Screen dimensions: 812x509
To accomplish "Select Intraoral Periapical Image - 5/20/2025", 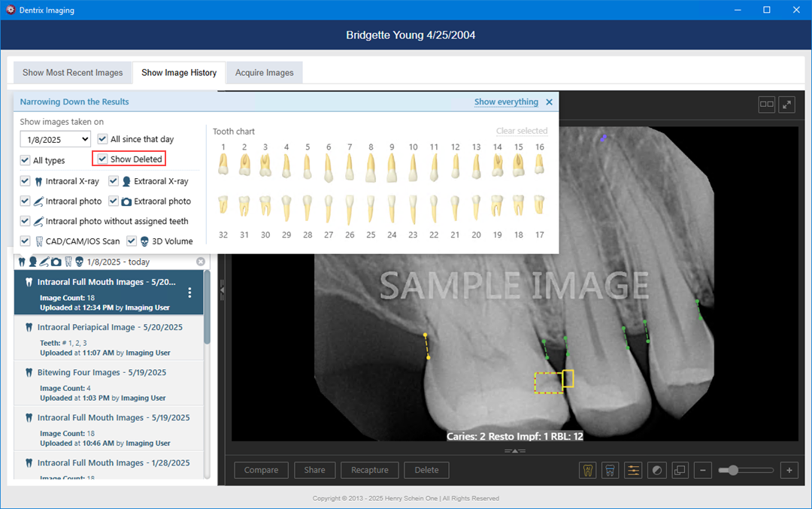I will [x=109, y=338].
